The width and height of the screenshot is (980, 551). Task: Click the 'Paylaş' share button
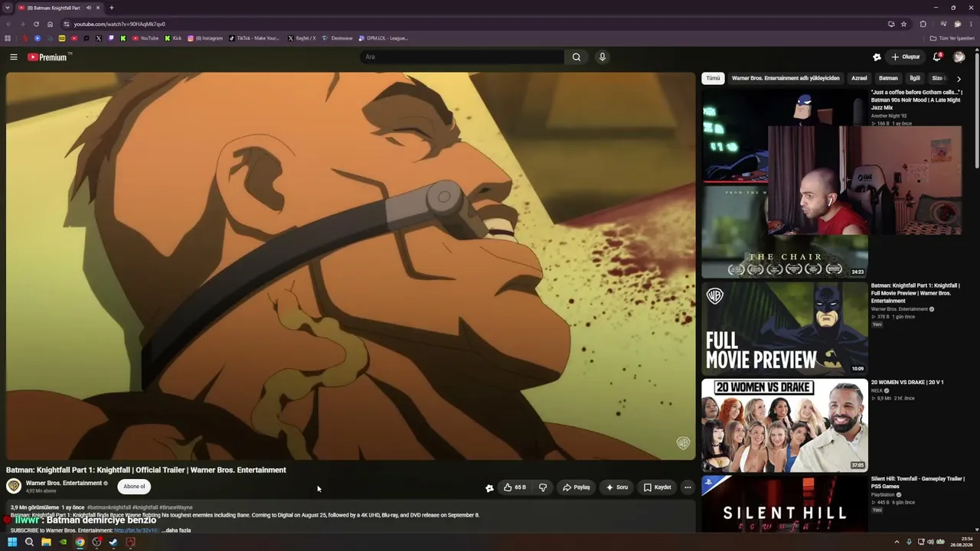[x=577, y=487]
